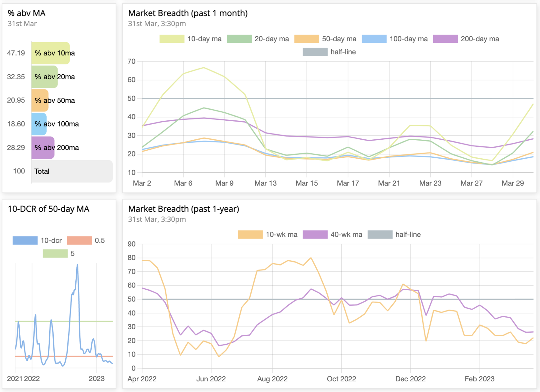Click the '40-wk ma' legend label
Image resolution: width=540 pixels, height=392 pixels.
(x=346, y=235)
